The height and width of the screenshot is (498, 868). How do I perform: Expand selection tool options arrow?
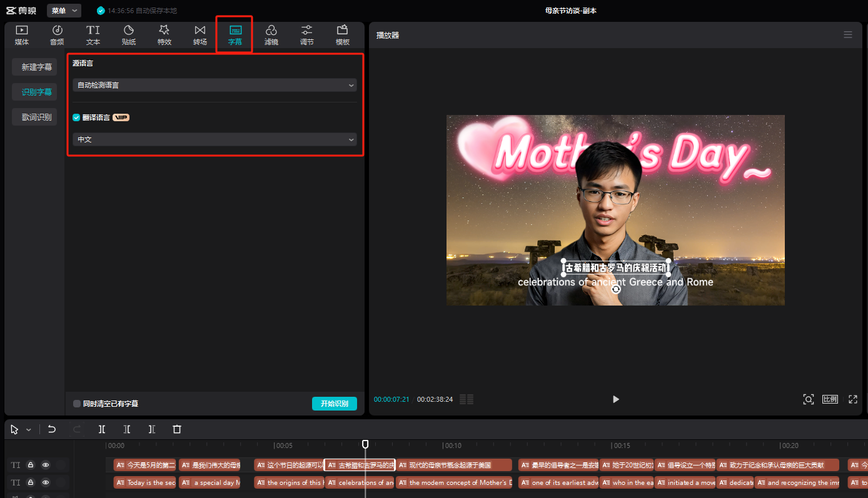(x=28, y=430)
